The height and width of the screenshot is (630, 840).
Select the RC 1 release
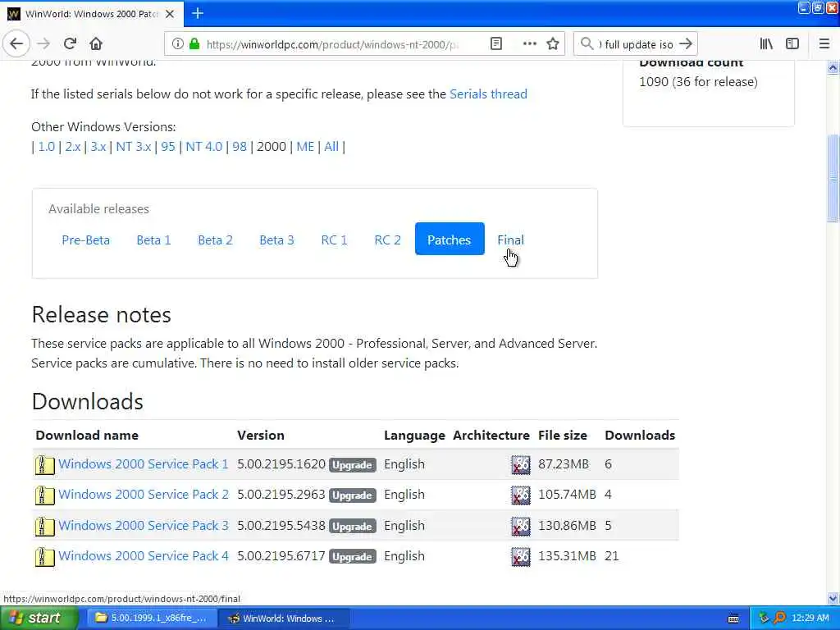(335, 240)
